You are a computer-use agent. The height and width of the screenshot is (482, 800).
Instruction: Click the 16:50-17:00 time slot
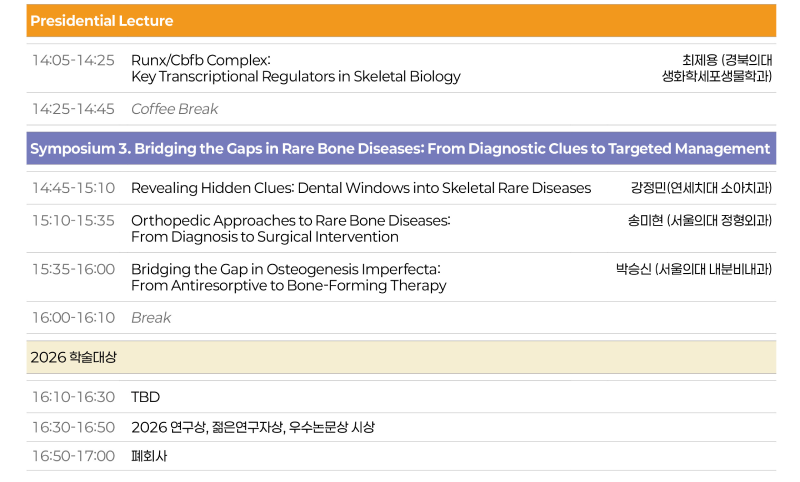73,456
